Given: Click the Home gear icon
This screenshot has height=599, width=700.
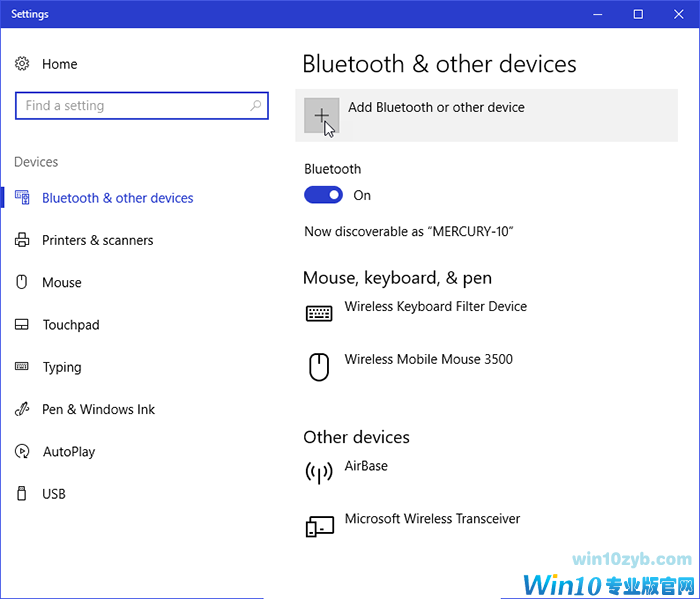Looking at the screenshot, I should point(22,64).
